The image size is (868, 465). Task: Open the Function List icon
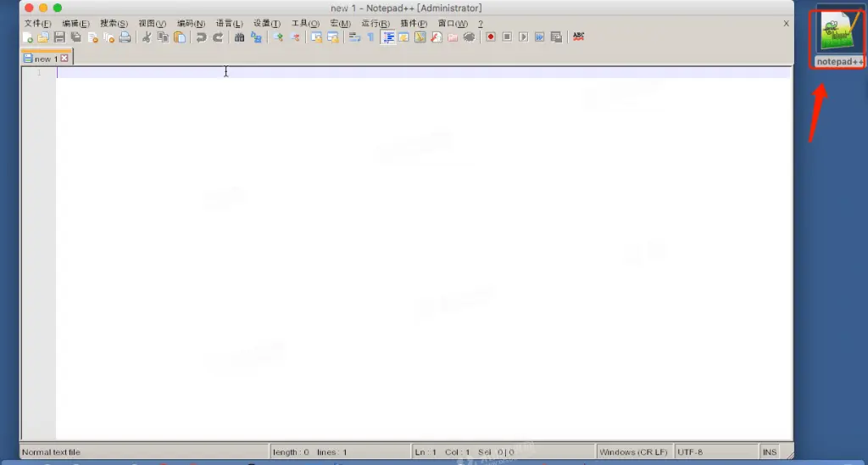437,37
